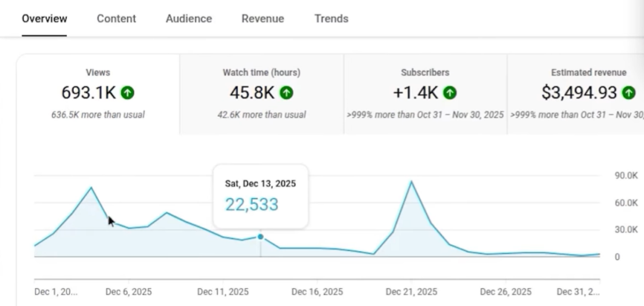The width and height of the screenshot is (644, 306).
Task: Click the green up arrow beside $3,494.93 revenue
Action: pos(628,93)
